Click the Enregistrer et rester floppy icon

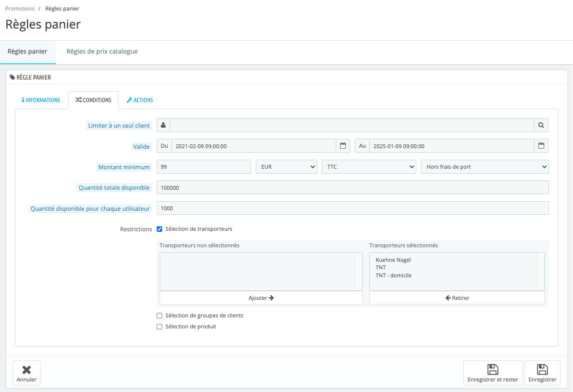(x=492, y=369)
